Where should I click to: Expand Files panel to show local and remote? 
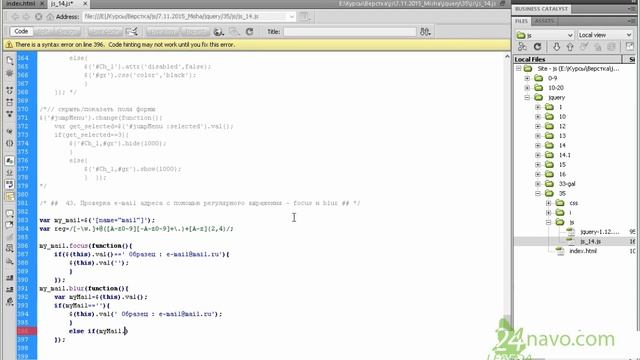tap(629, 47)
